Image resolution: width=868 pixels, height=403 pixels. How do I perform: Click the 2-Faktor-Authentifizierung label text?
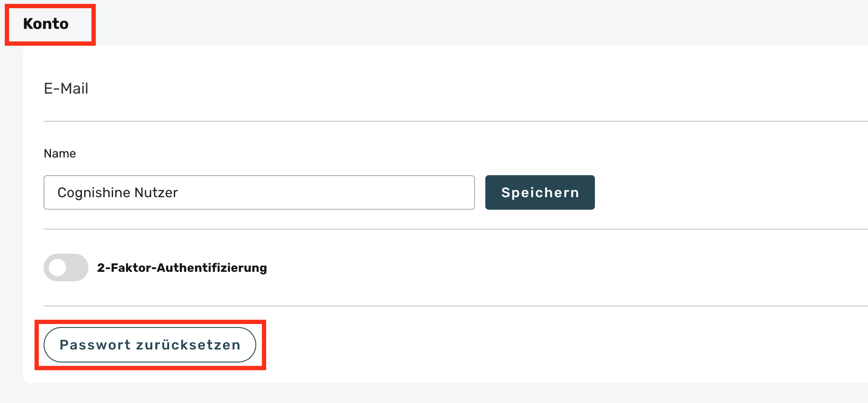(182, 268)
